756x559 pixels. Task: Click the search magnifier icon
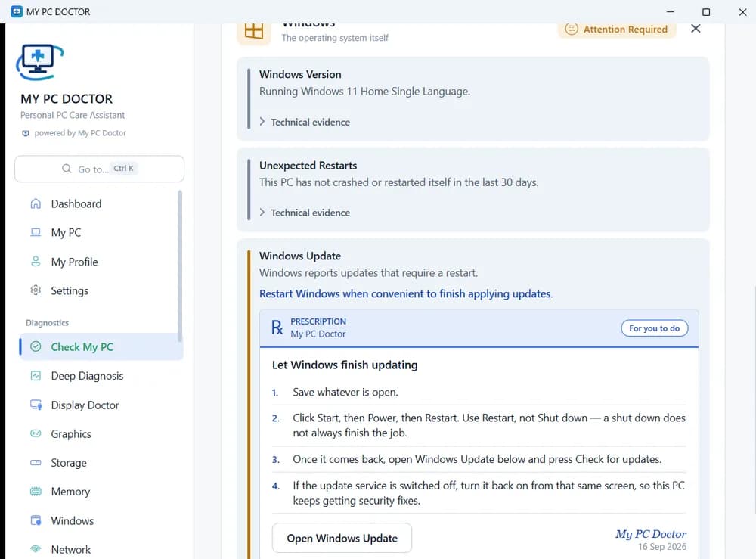[67, 169]
